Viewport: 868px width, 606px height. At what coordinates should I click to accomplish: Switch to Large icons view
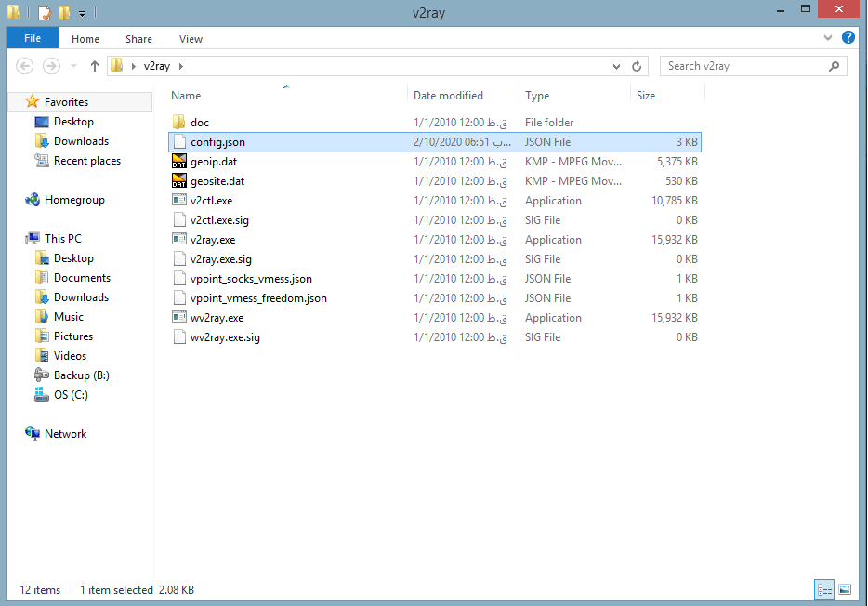(x=845, y=589)
